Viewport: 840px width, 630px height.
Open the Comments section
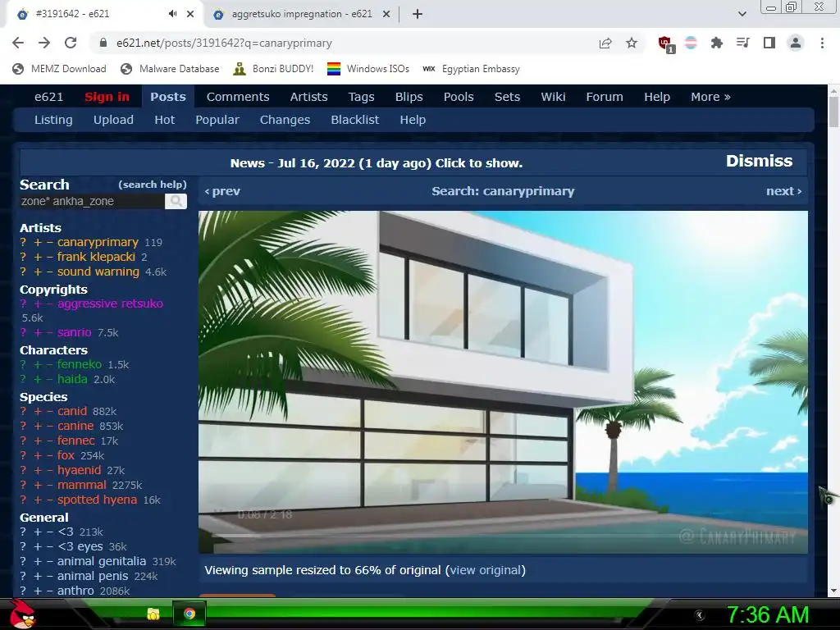tap(238, 97)
